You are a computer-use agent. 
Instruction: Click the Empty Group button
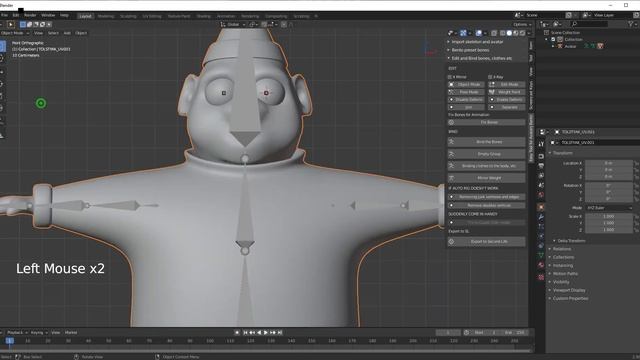click(x=487, y=154)
